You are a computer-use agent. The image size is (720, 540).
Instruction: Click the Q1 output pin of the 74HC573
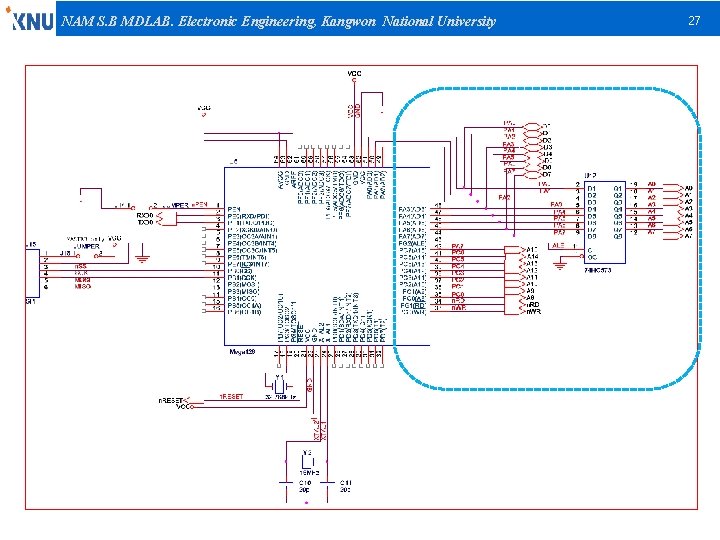pyautogui.click(x=618, y=188)
